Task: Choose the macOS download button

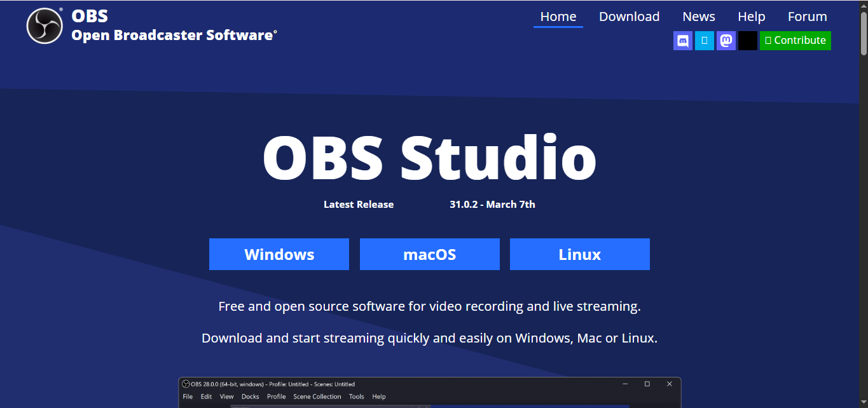Action: coord(430,254)
